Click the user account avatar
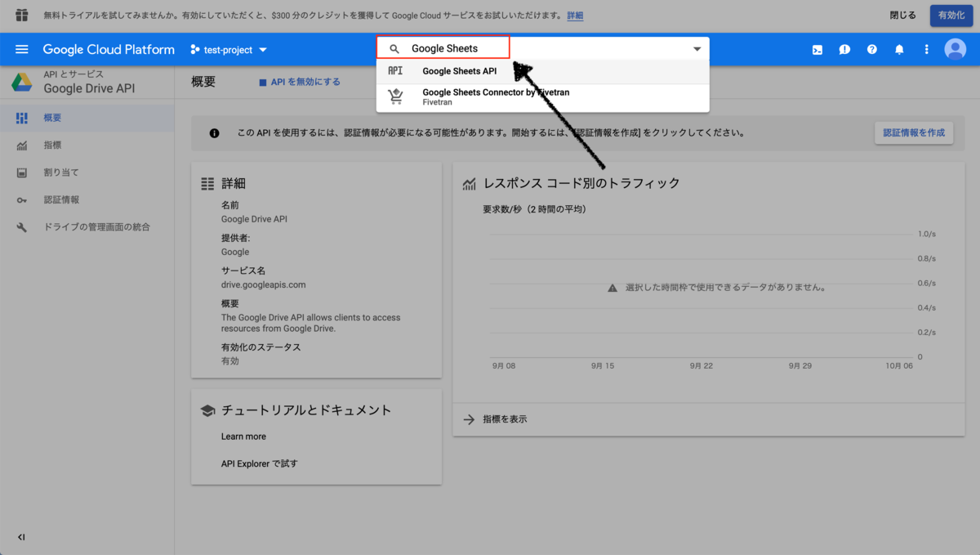Image resolution: width=980 pixels, height=555 pixels. point(955,50)
